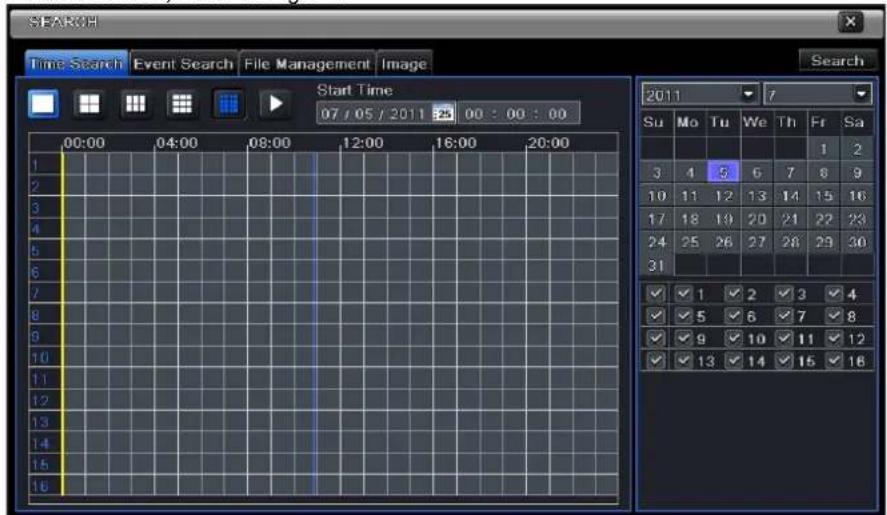Select channel 1 row label in timeline
The image size is (887, 515).
(35, 165)
